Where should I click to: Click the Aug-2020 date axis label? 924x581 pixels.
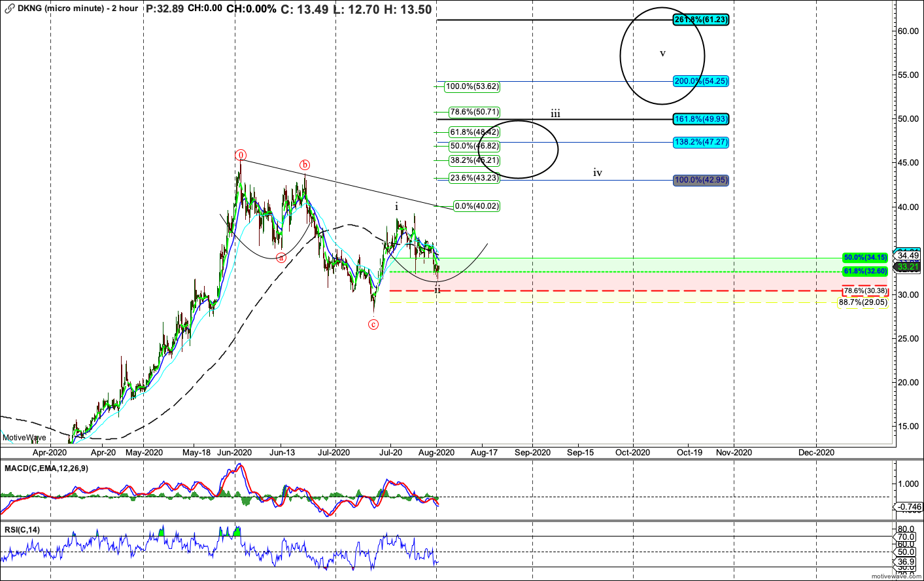point(436,452)
